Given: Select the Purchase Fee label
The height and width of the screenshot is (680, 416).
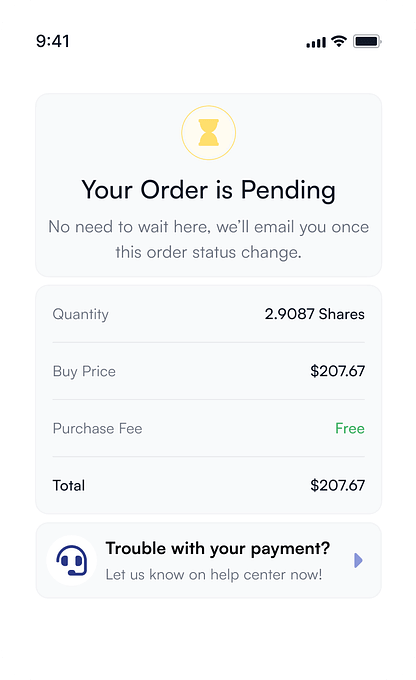Looking at the screenshot, I should click(x=98, y=428).
